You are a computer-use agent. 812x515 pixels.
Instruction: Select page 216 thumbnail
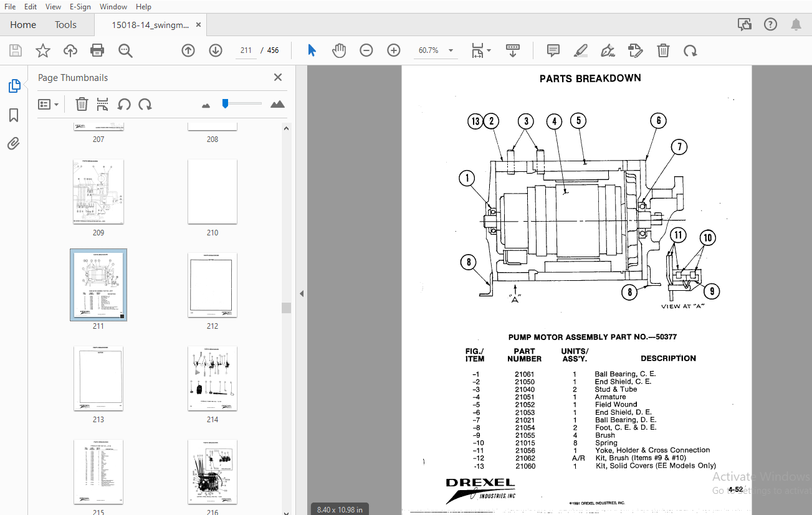213,472
